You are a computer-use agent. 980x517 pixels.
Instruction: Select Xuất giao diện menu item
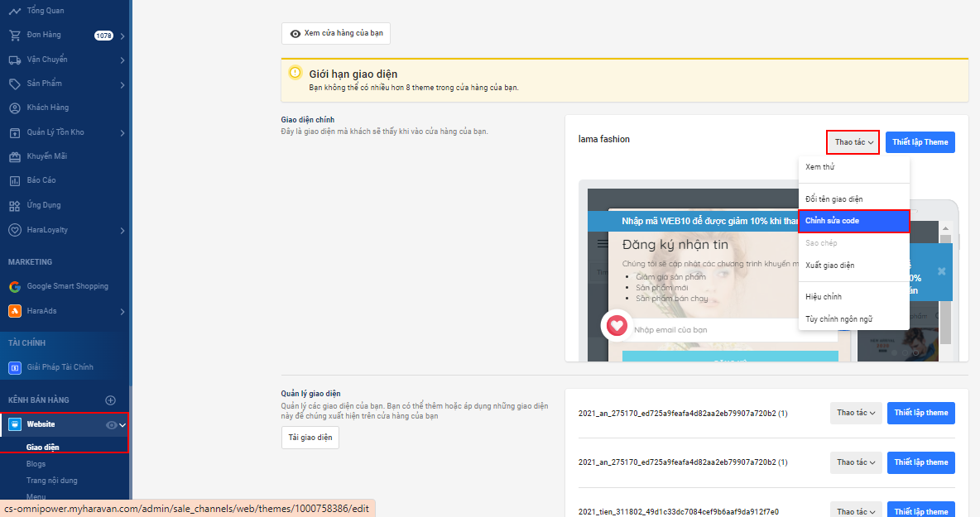coord(853,266)
